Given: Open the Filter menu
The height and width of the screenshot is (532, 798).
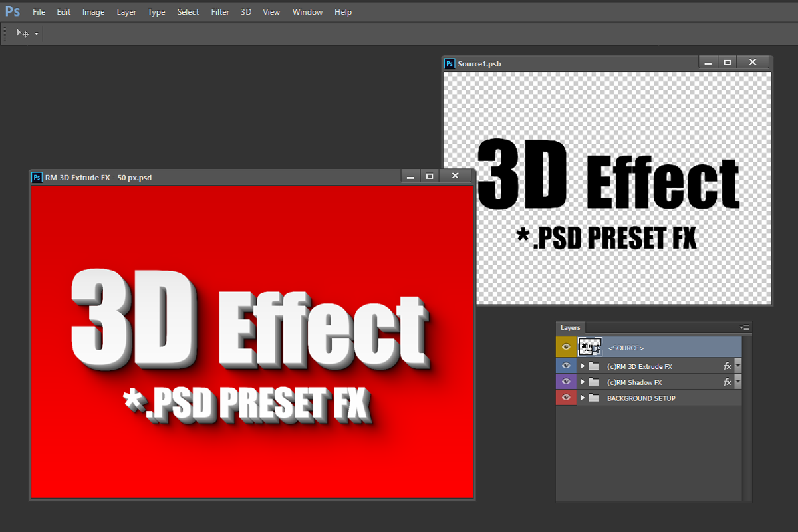Looking at the screenshot, I should click(x=220, y=12).
